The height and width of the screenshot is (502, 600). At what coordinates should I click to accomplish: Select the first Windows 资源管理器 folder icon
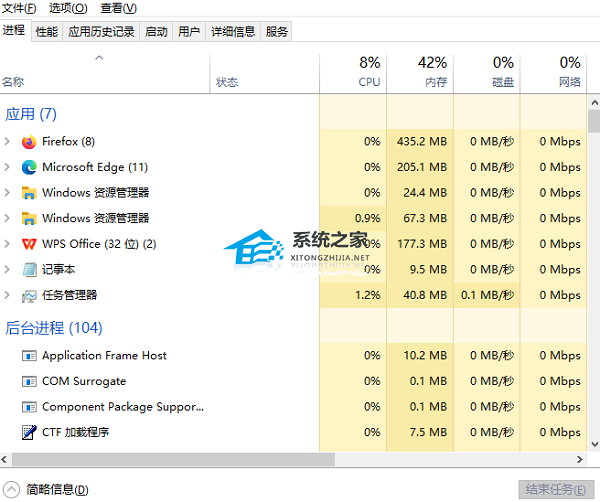[29, 193]
